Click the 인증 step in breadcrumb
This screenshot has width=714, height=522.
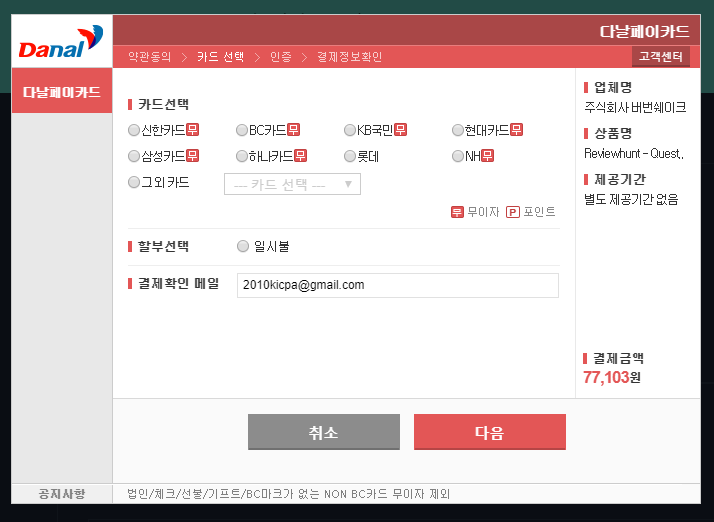coord(280,56)
